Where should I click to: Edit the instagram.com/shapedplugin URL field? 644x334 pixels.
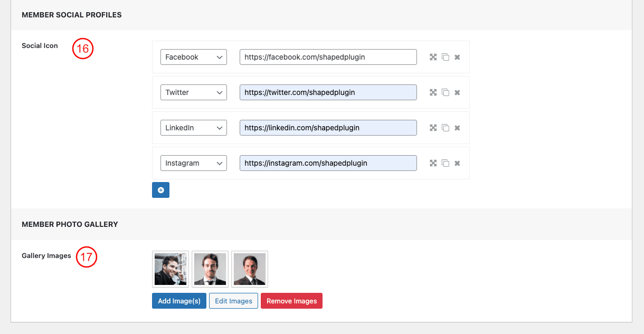pyautogui.click(x=328, y=163)
